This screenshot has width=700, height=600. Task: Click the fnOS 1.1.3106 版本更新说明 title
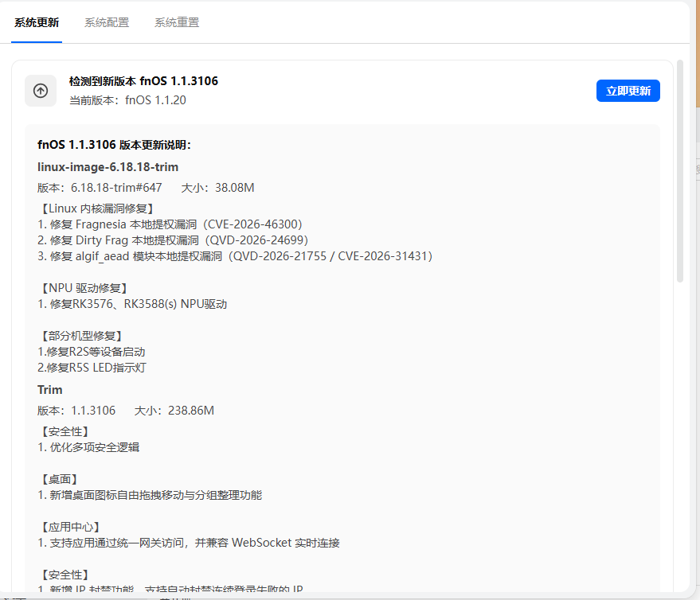tap(115, 145)
